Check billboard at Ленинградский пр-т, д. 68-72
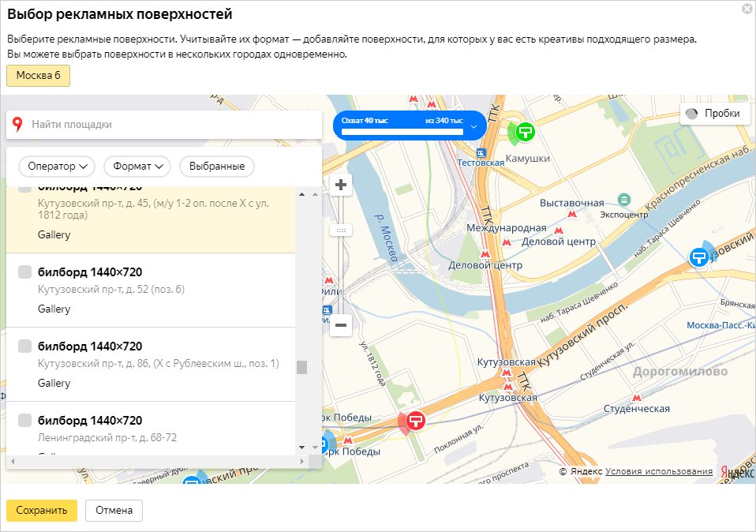 24,420
